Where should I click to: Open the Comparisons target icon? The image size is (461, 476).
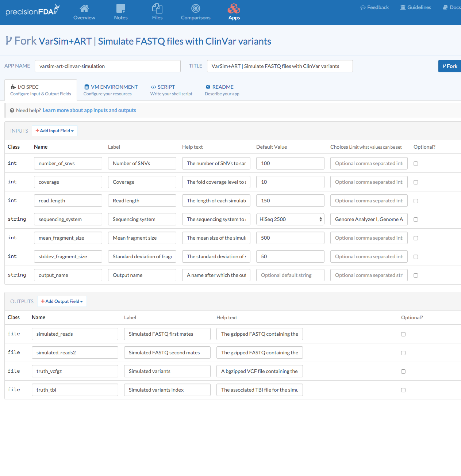[196, 8]
